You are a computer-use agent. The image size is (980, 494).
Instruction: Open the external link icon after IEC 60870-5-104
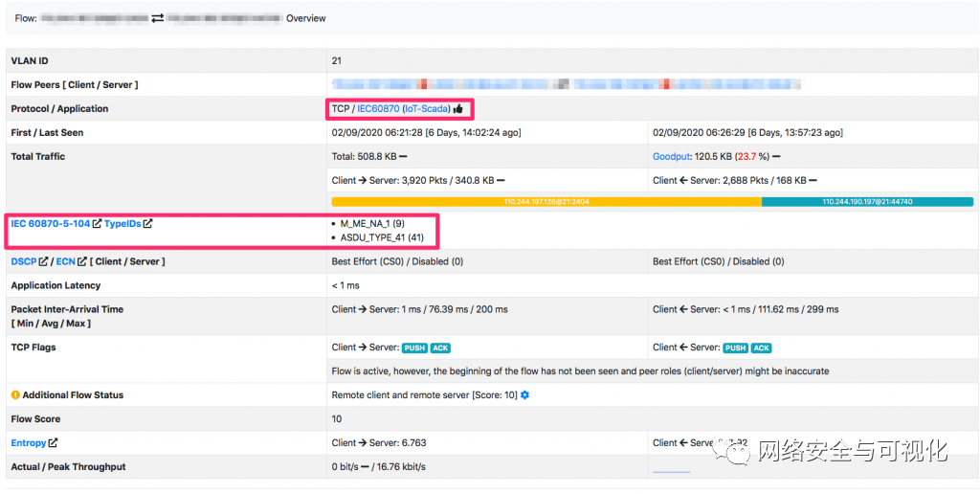pyautogui.click(x=98, y=224)
